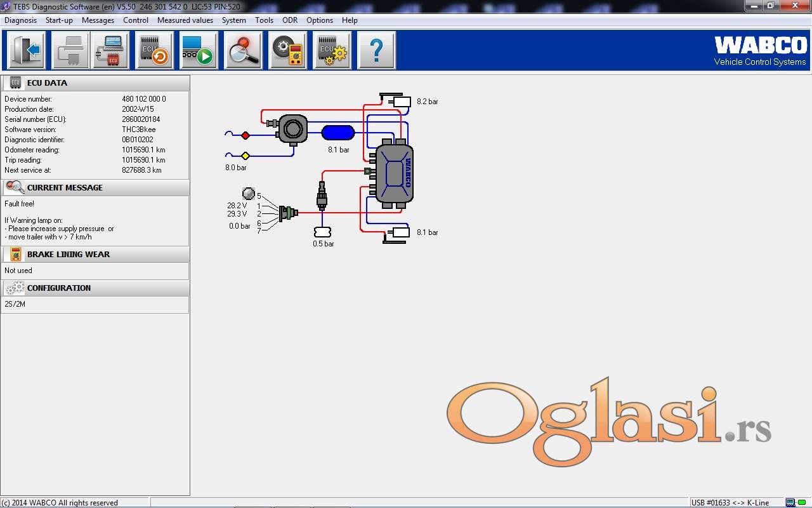
Task: Click the trailer start-up play icon
Action: [x=198, y=50]
